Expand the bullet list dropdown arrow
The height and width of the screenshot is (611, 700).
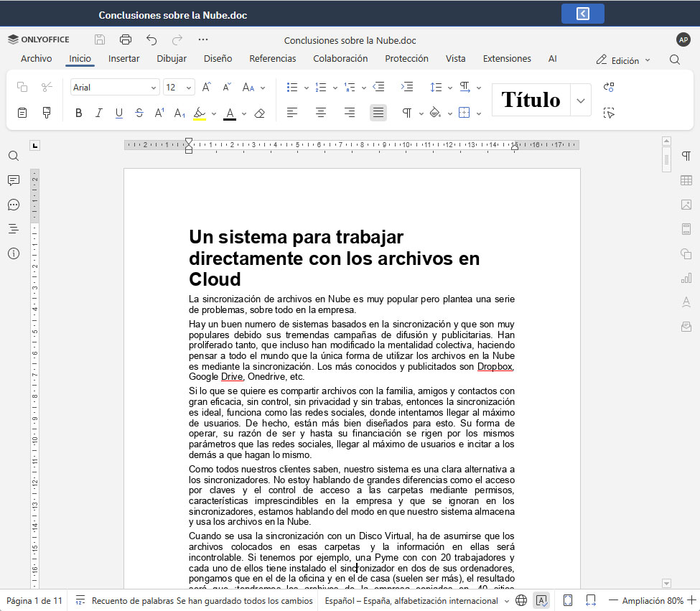point(307,88)
